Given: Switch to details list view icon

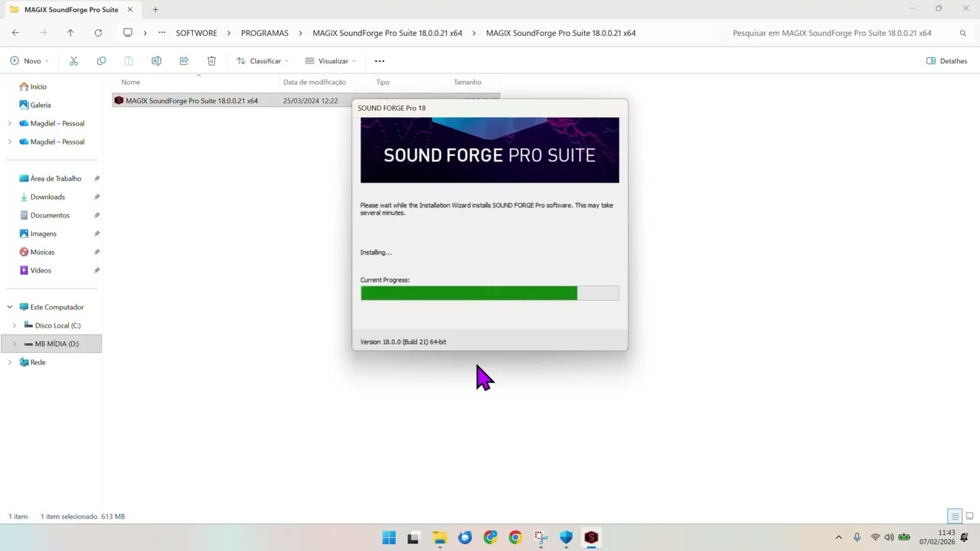Looking at the screenshot, I should (x=955, y=517).
